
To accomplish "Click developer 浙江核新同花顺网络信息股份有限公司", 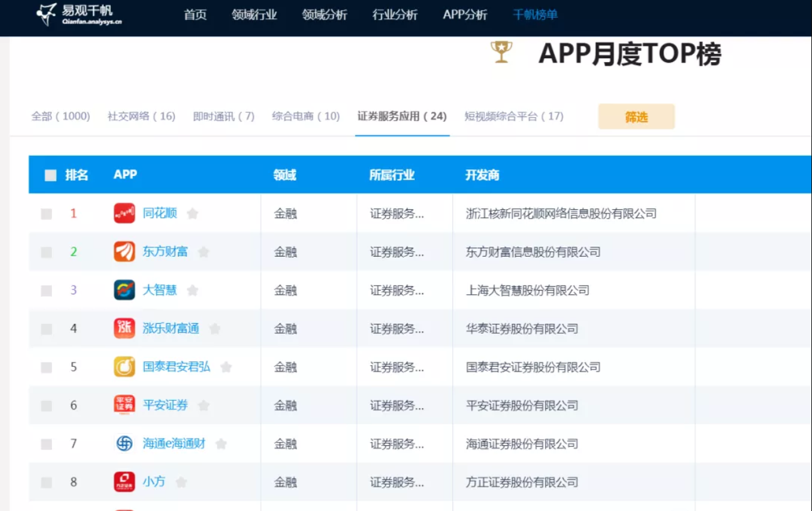I will (x=561, y=214).
